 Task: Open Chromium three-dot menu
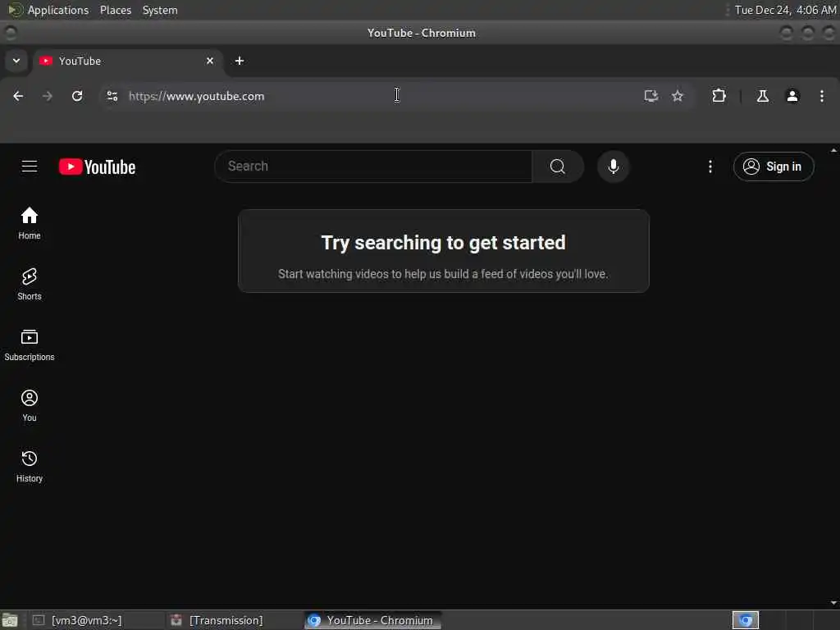pos(822,96)
